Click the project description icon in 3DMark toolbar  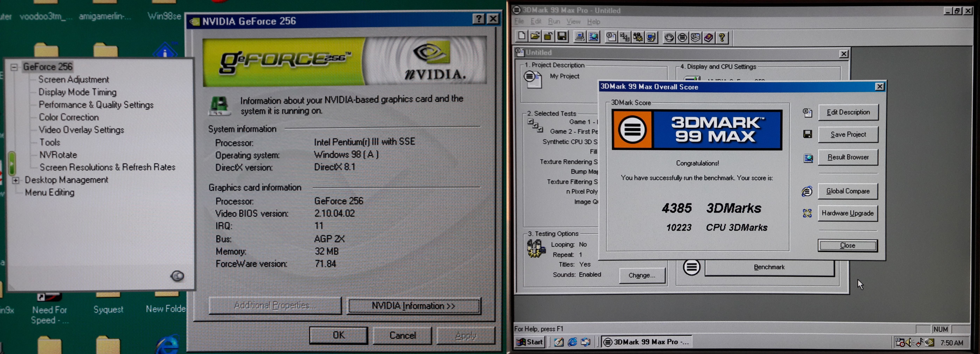click(611, 37)
